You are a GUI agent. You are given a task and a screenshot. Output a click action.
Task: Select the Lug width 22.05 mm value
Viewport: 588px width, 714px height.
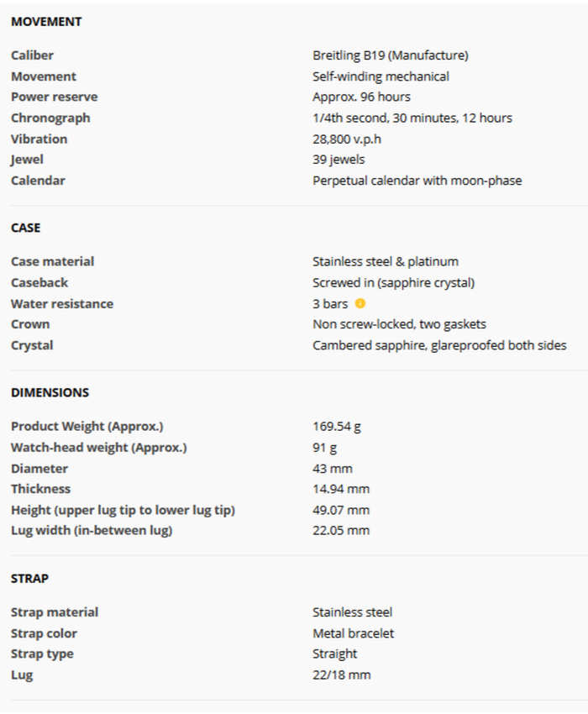[x=340, y=530]
